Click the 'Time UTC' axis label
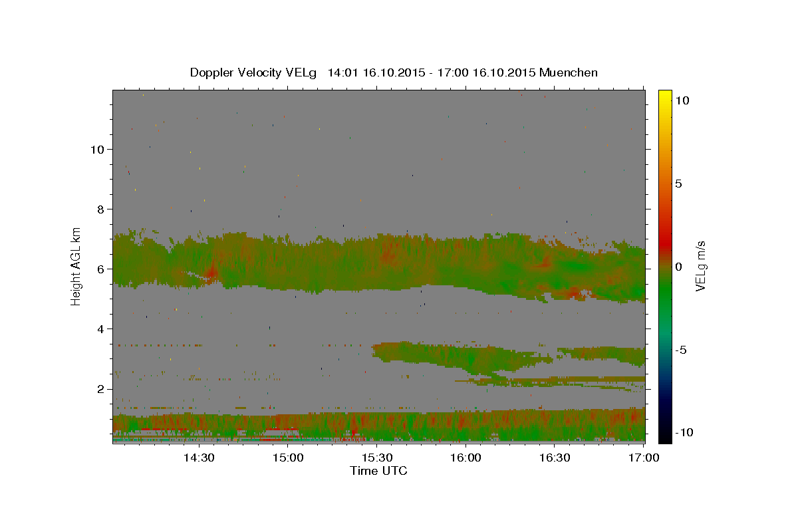Image resolution: width=798 pixels, height=532 pixels. pos(378,471)
